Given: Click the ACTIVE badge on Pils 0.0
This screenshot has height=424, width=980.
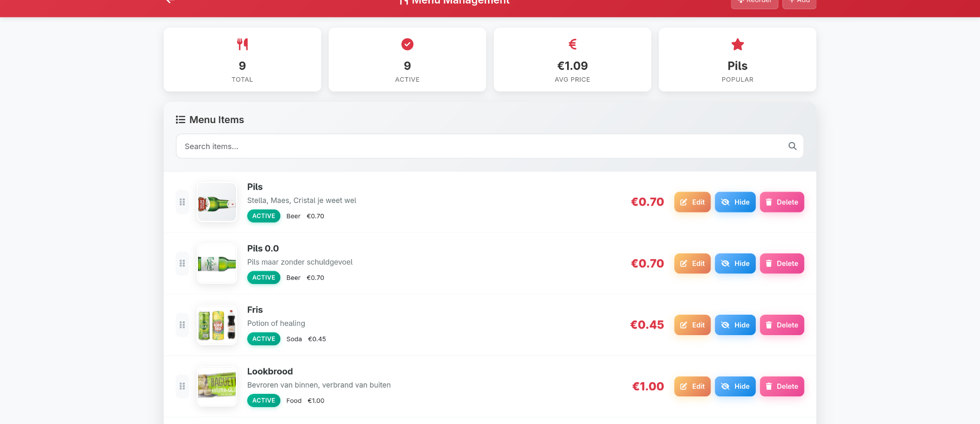Looking at the screenshot, I should [x=263, y=277].
